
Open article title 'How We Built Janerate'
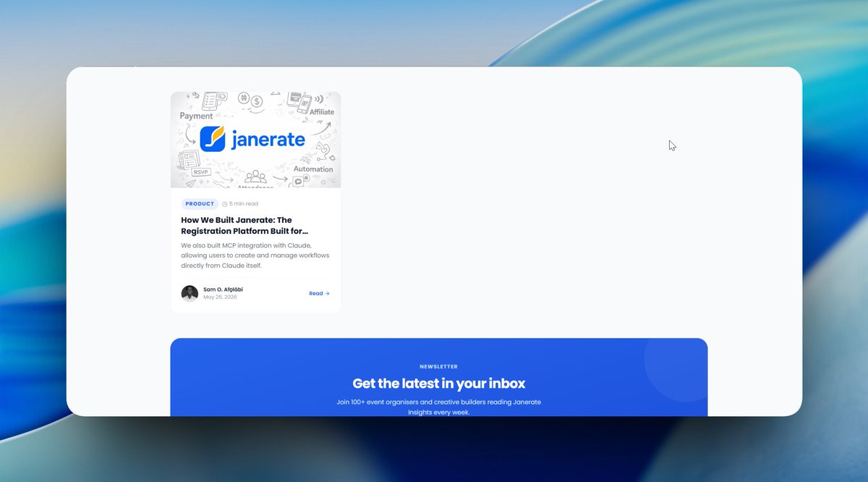click(244, 226)
